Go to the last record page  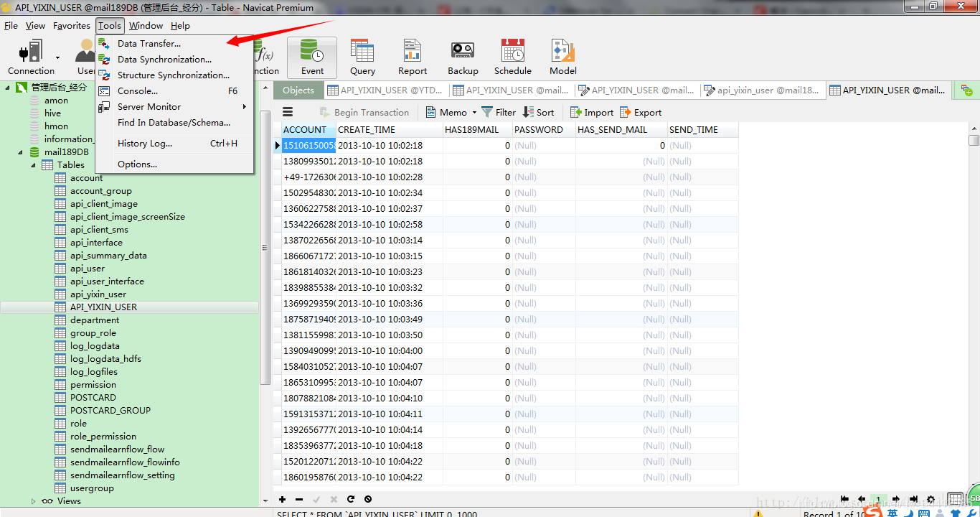click(913, 499)
